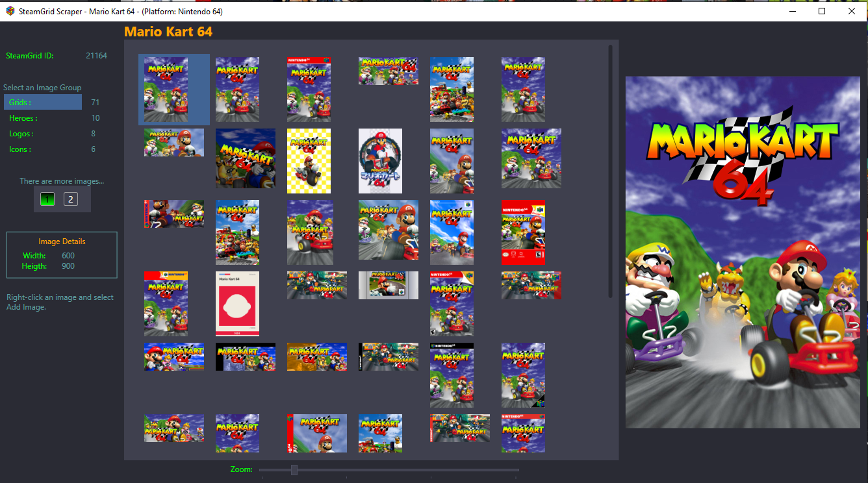Select racetrack banner with black left spine
The image size is (868, 483).
(389, 356)
